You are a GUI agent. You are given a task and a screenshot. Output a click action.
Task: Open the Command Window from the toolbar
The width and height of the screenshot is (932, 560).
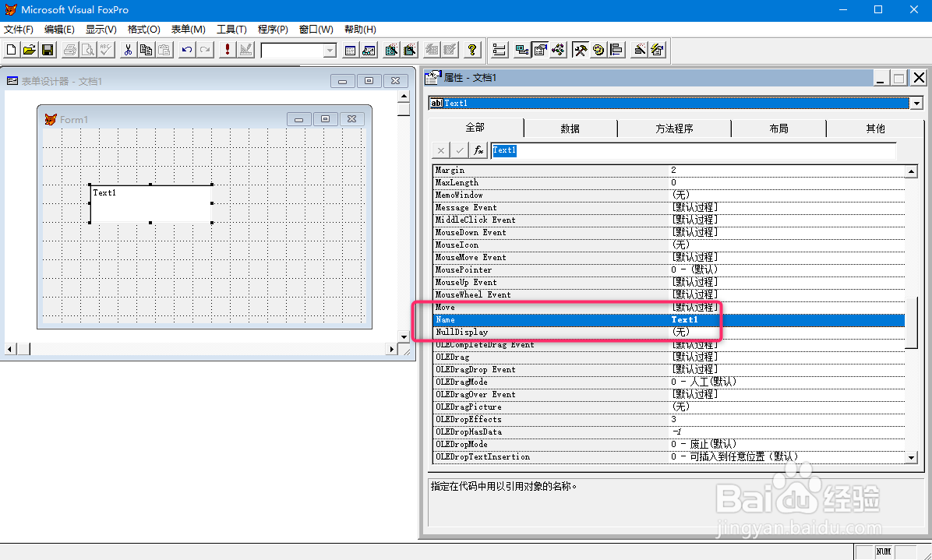(350, 51)
